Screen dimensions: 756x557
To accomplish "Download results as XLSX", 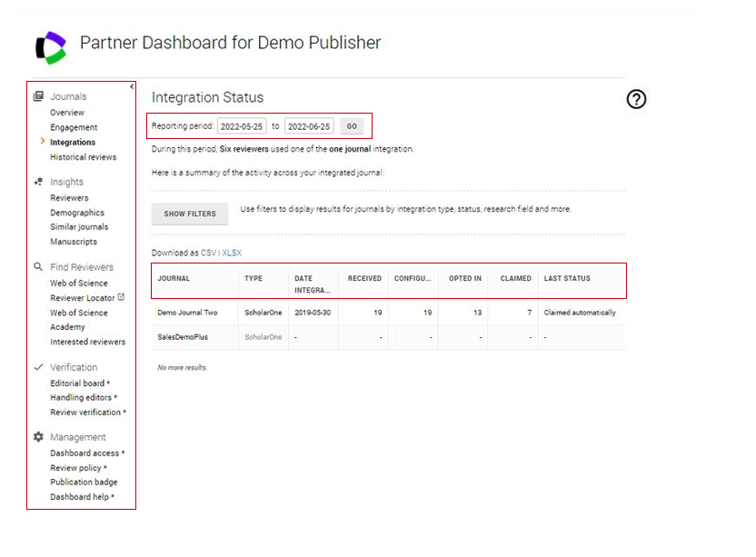I will click(x=232, y=253).
